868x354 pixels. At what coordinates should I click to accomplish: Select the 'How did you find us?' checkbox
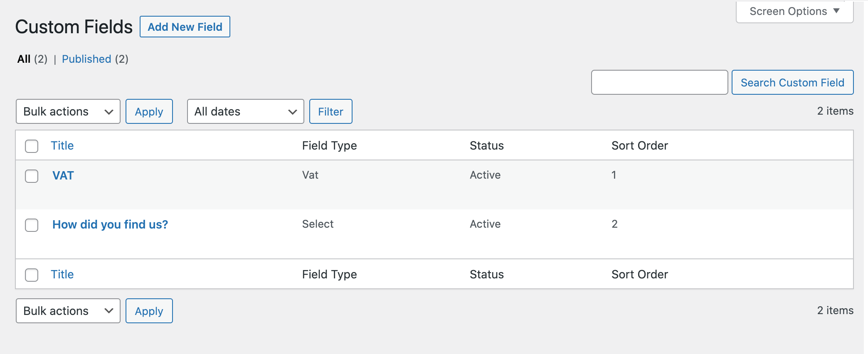pyautogui.click(x=32, y=225)
